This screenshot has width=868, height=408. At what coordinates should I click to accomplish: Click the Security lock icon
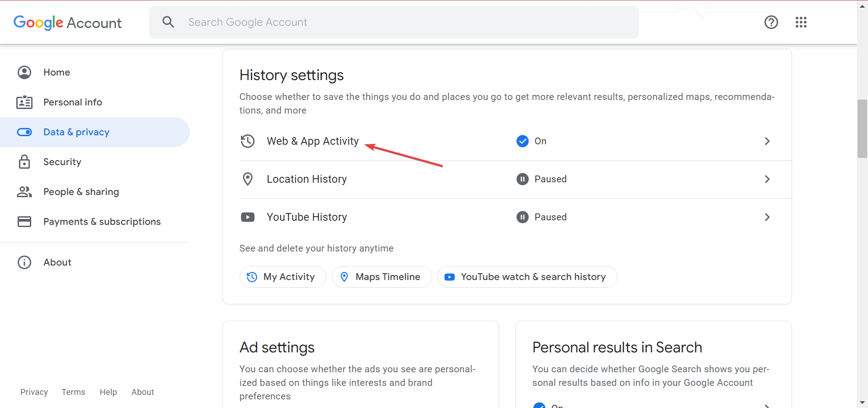point(24,162)
